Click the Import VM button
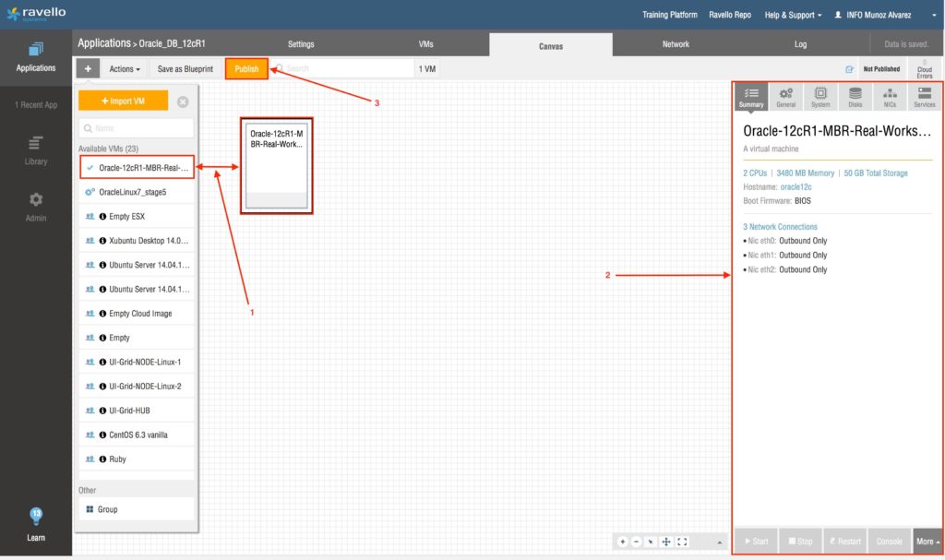Image resolution: width=945 pixels, height=560 pixels. click(x=123, y=101)
